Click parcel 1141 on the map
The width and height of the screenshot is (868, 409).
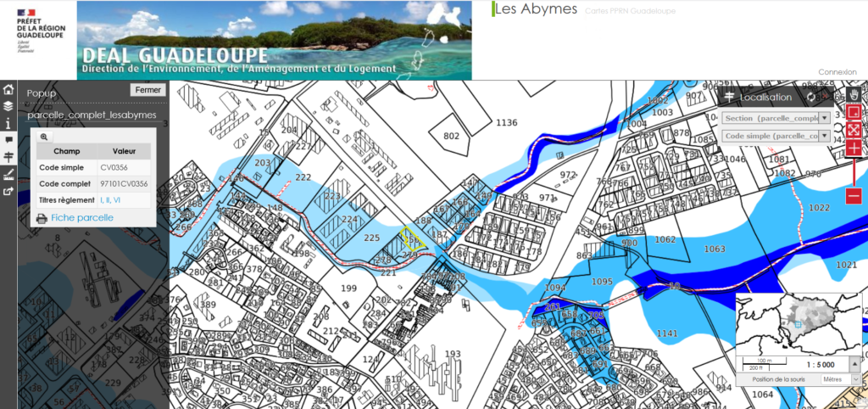[667, 333]
